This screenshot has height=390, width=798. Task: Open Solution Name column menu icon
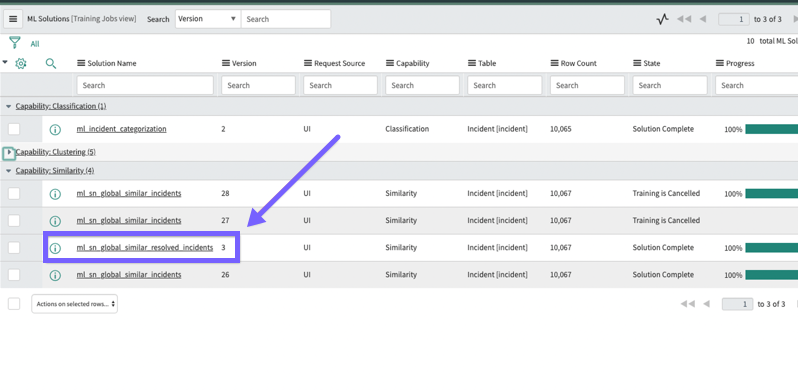[81, 63]
